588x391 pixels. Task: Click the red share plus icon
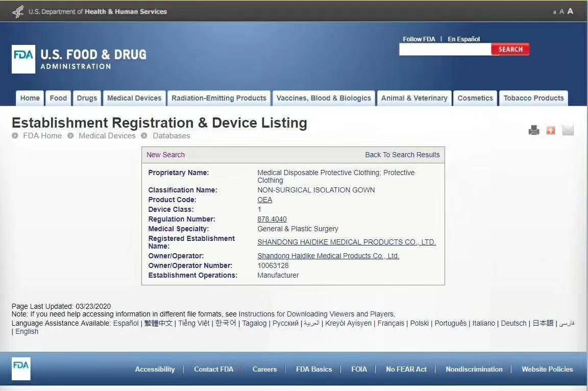tap(551, 130)
